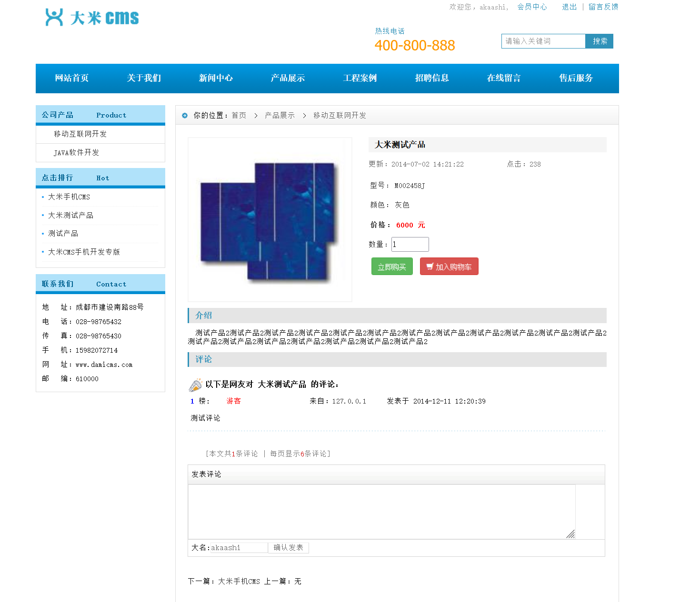
Task: Click the comment textarea resize handle
Action: (x=570, y=534)
